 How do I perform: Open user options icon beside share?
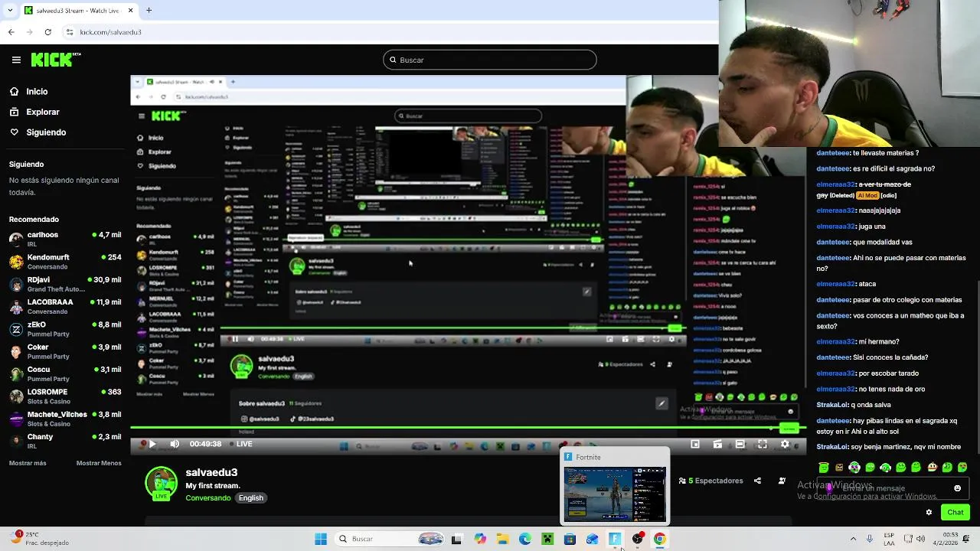(x=782, y=481)
